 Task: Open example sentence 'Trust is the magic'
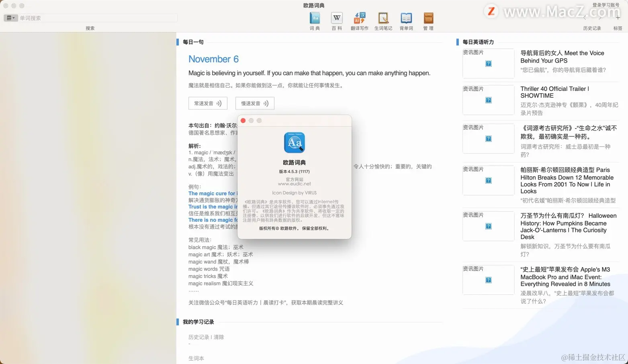point(213,207)
